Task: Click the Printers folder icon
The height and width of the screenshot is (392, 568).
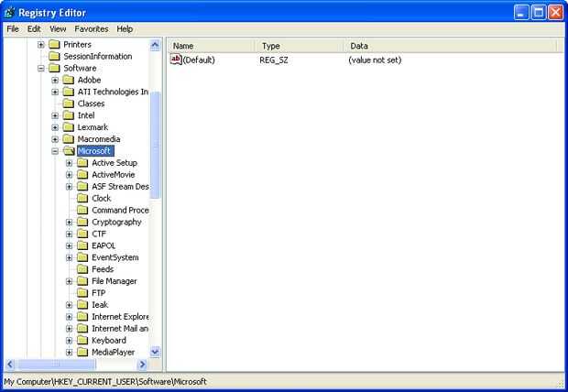Action: pos(54,44)
